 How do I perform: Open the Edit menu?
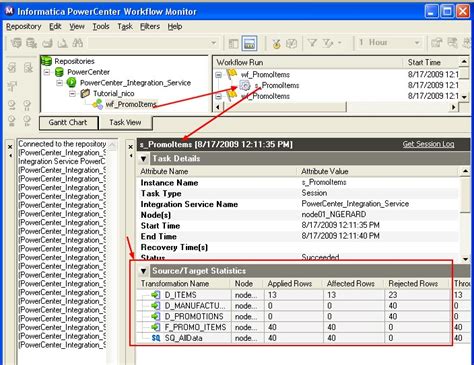coord(55,26)
